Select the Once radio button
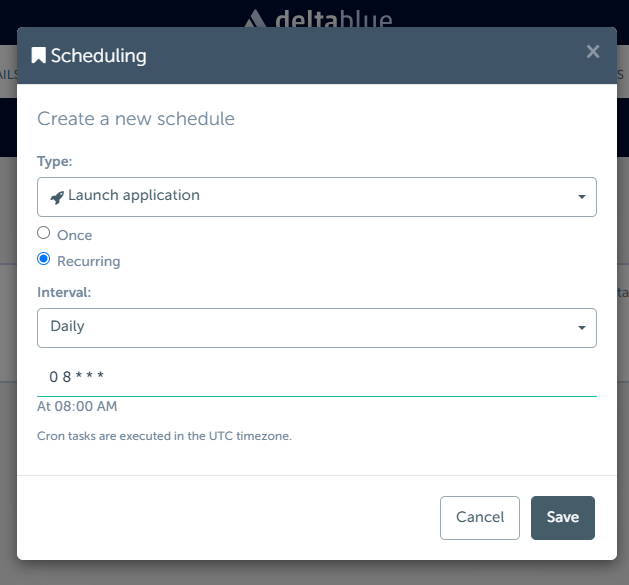Screen dimensions: 629x585 43,233
